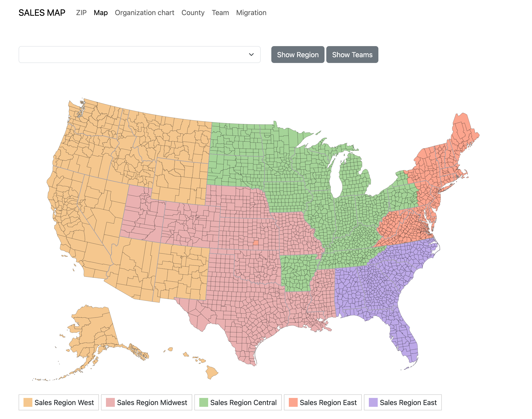Click the dropdown chevron arrow
The image size is (532, 419).
(251, 55)
